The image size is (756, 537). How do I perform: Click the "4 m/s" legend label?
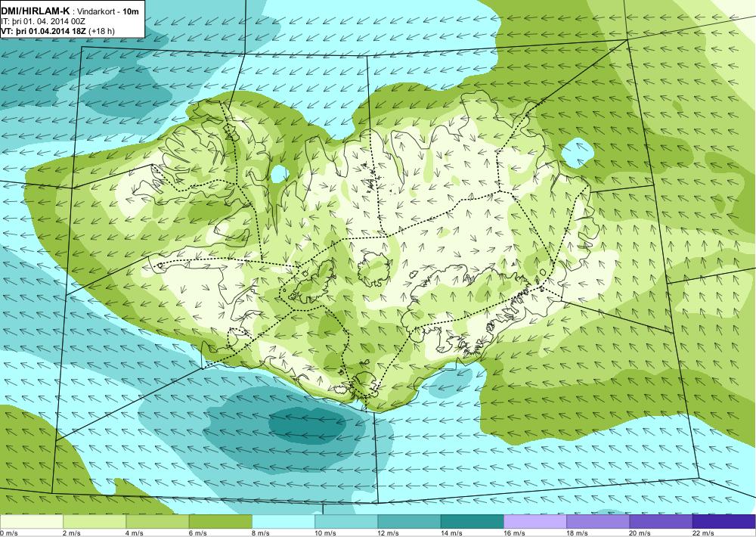[135, 533]
